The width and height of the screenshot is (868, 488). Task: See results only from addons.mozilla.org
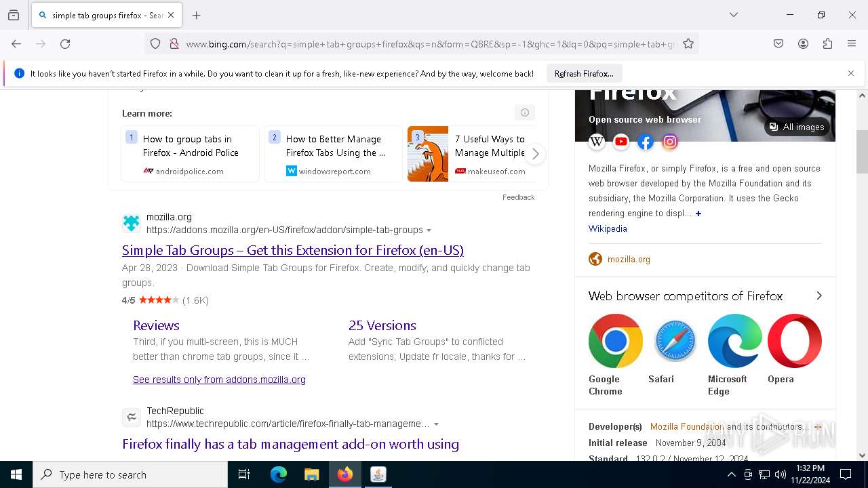point(219,380)
